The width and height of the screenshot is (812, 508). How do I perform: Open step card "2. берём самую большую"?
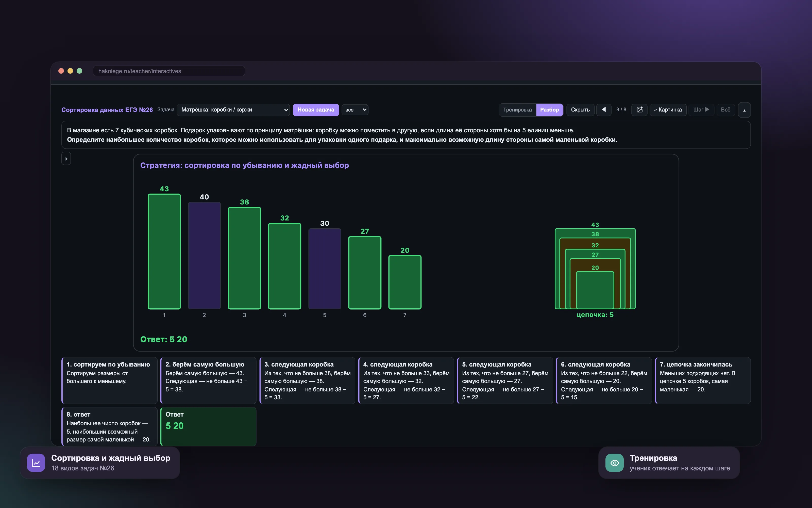point(208,380)
